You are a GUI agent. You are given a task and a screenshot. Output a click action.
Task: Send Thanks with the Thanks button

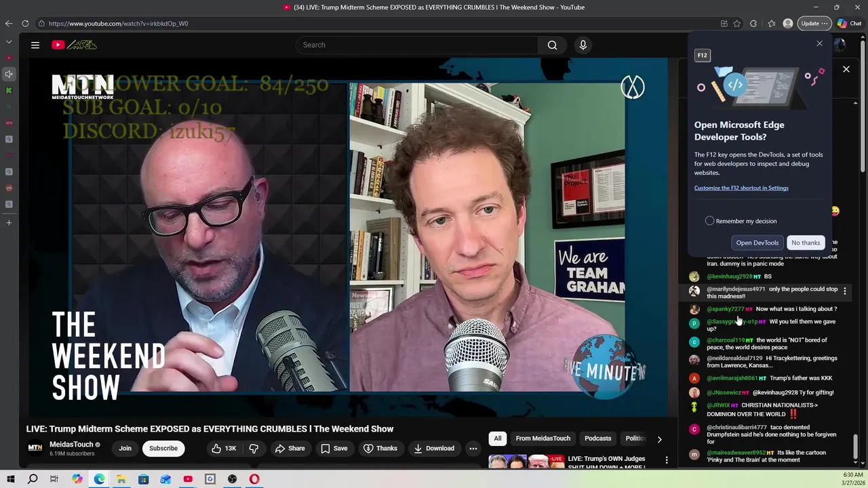pyautogui.click(x=380, y=448)
